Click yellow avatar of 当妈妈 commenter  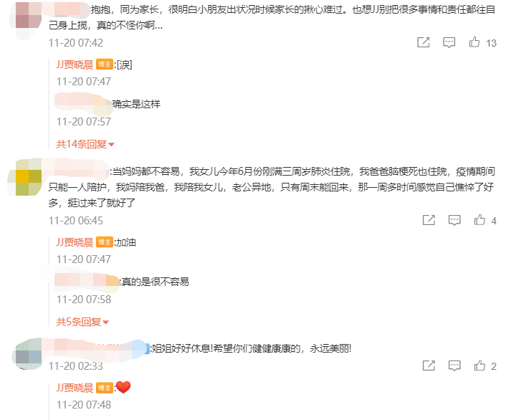[x=29, y=176]
